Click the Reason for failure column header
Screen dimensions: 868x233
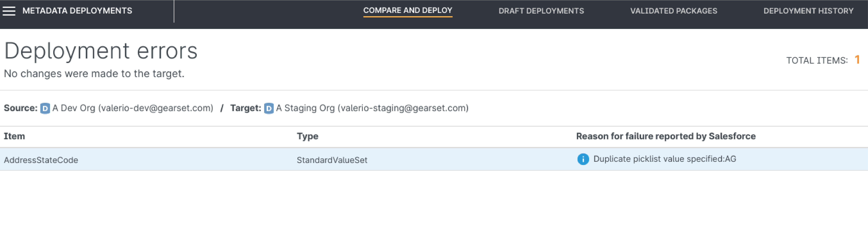[666, 136]
